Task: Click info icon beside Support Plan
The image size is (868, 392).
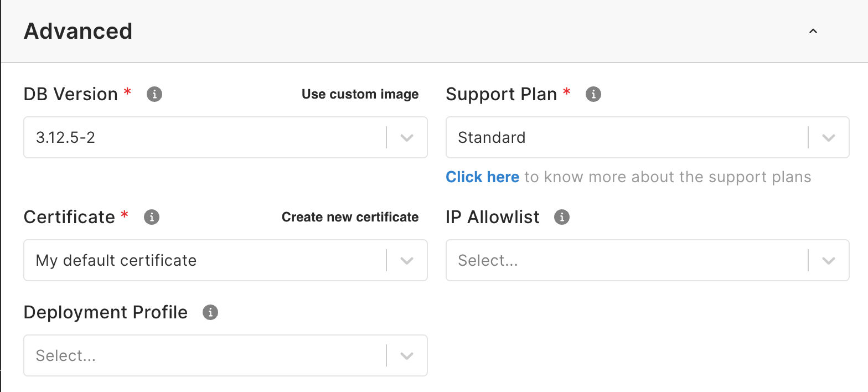Action: pyautogui.click(x=593, y=94)
